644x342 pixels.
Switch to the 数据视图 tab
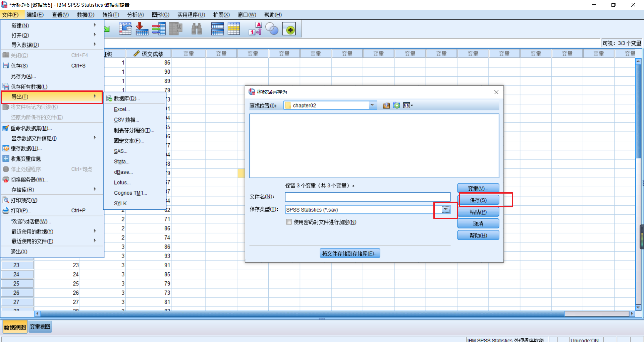click(x=15, y=327)
